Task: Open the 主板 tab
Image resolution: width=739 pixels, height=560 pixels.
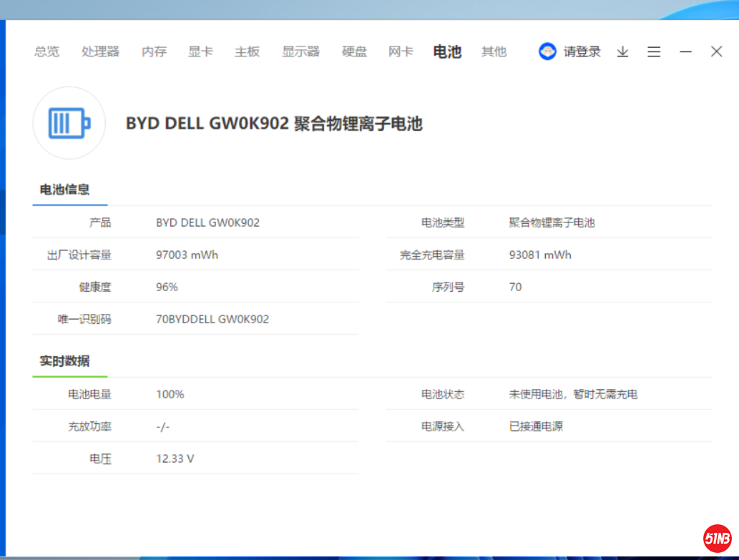Action: (247, 51)
